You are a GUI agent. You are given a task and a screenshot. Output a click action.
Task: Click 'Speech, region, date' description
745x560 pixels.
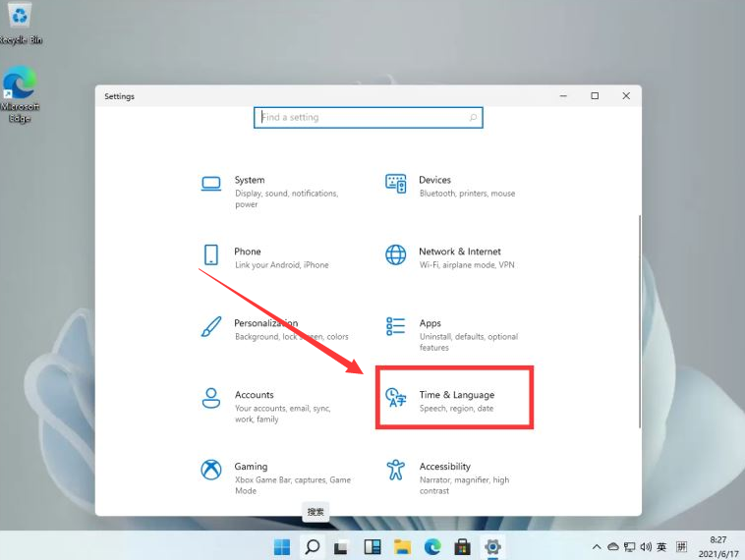[x=457, y=409]
